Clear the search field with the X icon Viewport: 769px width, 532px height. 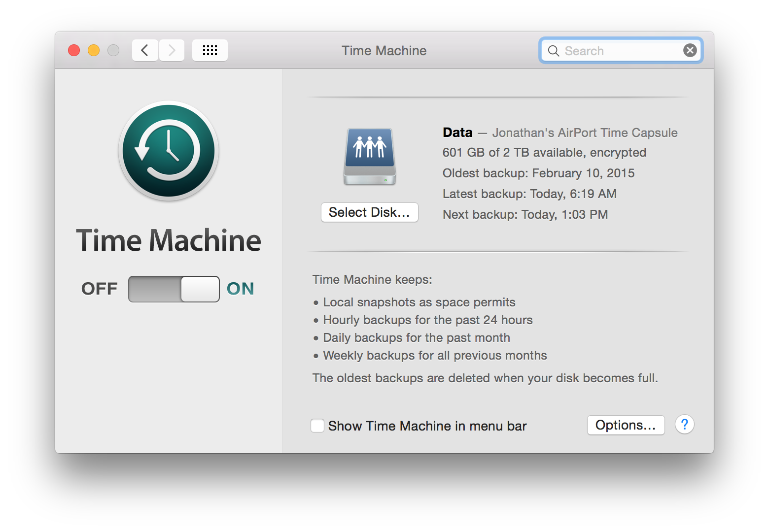click(690, 50)
